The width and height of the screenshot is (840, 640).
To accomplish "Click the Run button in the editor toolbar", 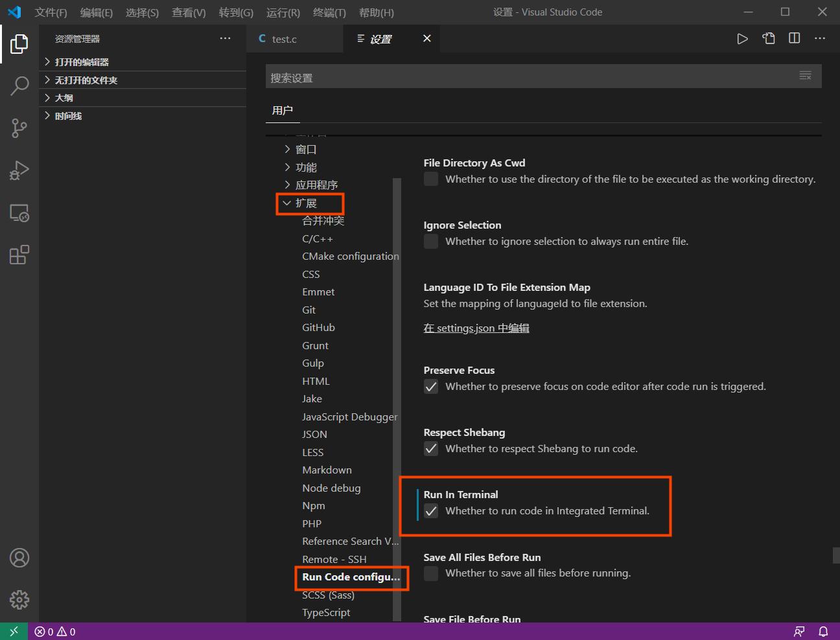I will pos(742,38).
